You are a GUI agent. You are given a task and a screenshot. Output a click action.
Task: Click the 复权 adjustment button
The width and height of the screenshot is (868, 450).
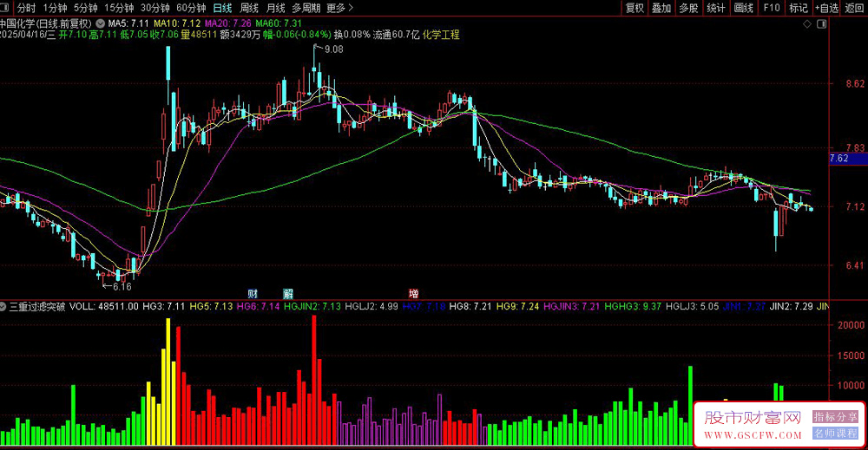635,8
